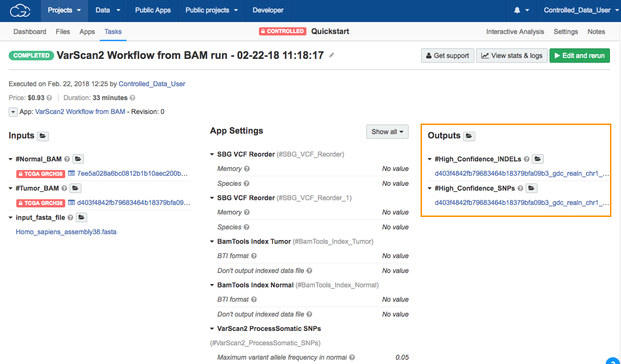Click file icon beside the Tumor BAM file
The width and height of the screenshot is (621, 364).
pos(71,203)
